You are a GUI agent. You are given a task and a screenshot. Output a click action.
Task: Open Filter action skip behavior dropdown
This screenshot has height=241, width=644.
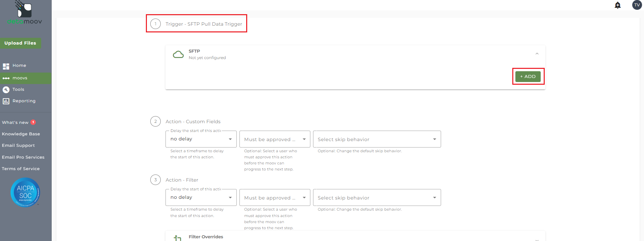377,198
